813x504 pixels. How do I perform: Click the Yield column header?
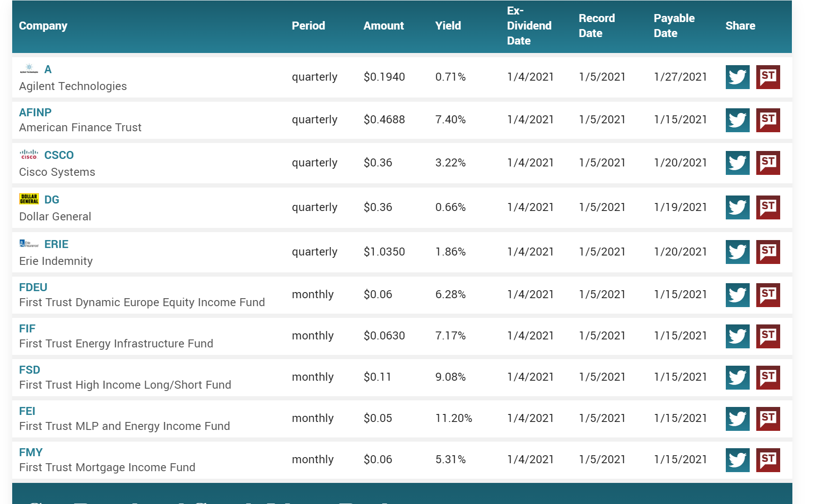pyautogui.click(x=448, y=26)
